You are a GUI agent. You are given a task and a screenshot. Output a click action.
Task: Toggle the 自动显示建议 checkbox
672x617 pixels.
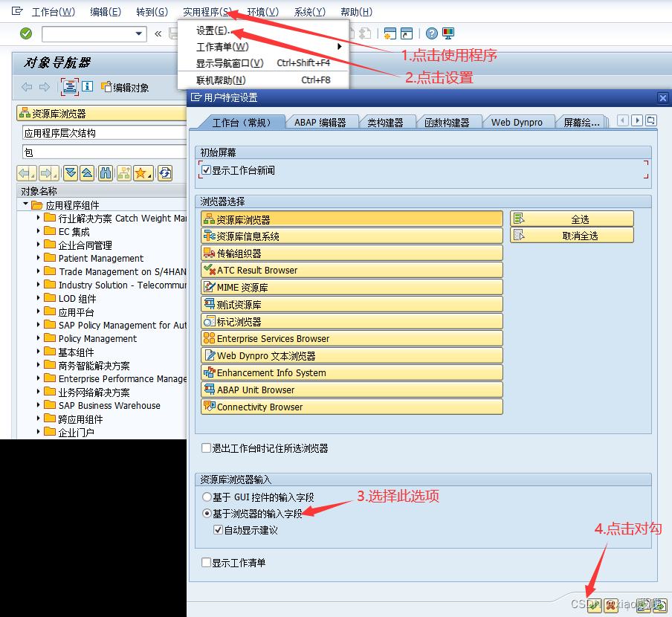click(218, 529)
